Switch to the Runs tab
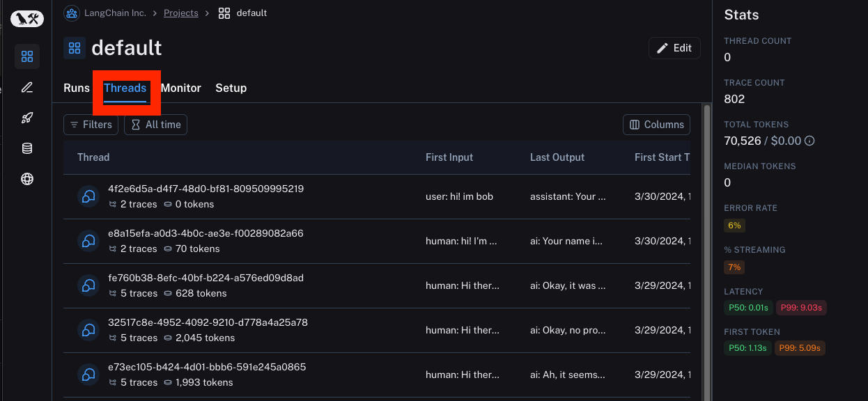The width and height of the screenshot is (868, 401). [x=77, y=88]
